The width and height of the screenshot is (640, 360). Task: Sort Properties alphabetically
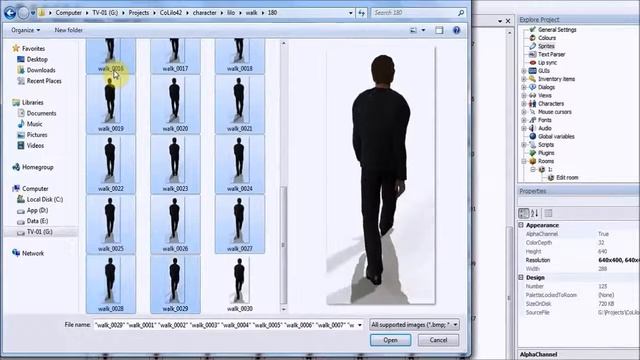[x=534, y=213]
